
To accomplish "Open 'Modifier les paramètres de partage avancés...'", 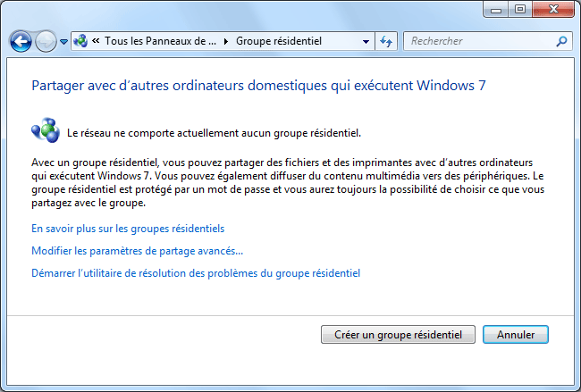I will (x=137, y=251).
